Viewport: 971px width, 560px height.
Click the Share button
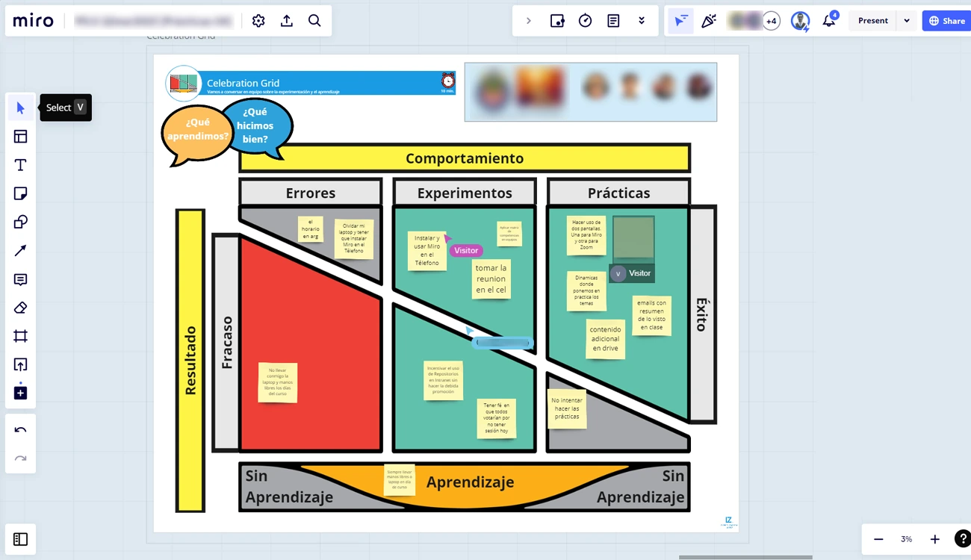pos(946,21)
